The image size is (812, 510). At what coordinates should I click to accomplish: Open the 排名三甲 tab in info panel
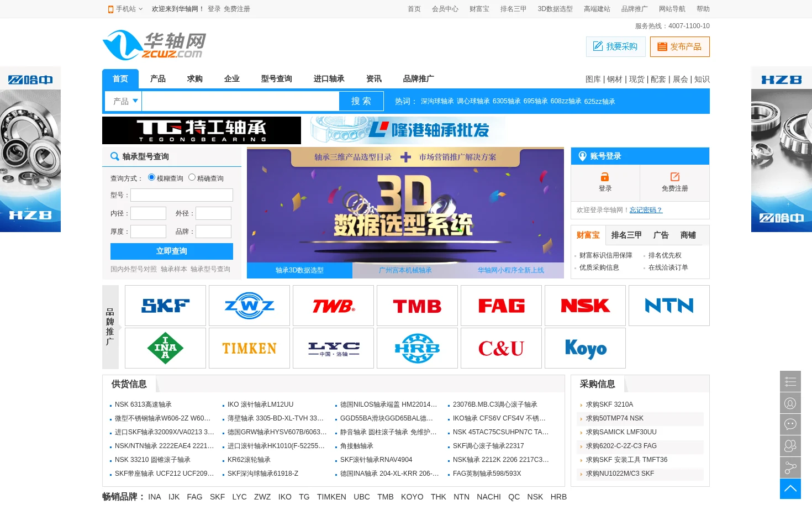coord(626,235)
